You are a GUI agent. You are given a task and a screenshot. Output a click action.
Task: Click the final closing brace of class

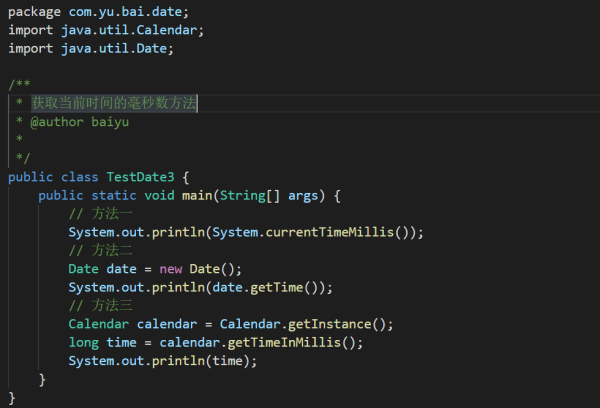(12, 398)
